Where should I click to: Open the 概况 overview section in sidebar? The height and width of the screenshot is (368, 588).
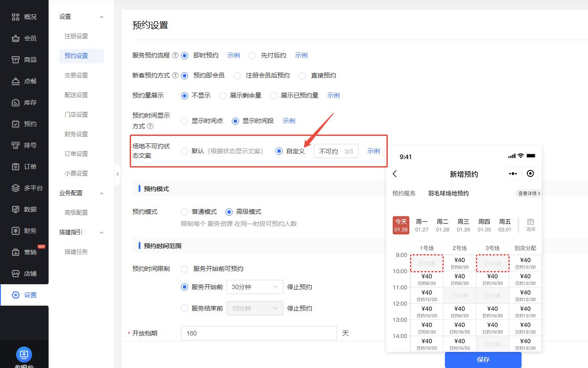coord(24,17)
